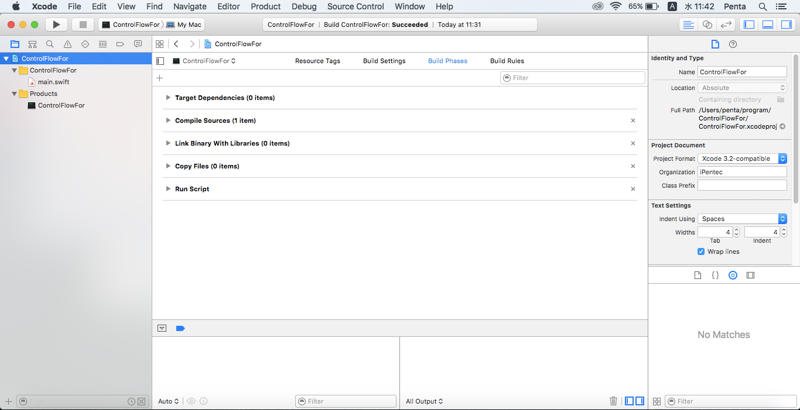This screenshot has height=410, width=800.
Task: Open macOS Spotlight search
Action: pos(762,7)
